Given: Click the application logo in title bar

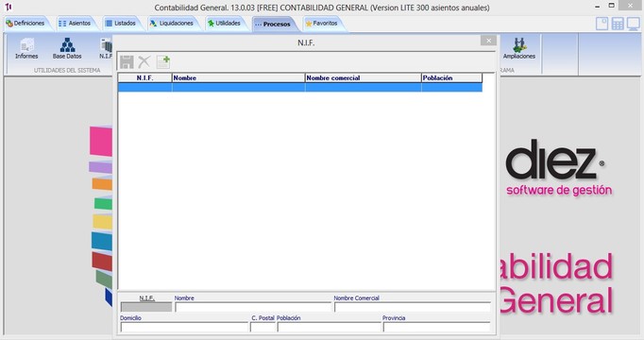Looking at the screenshot, I should pyautogui.click(x=8, y=7).
